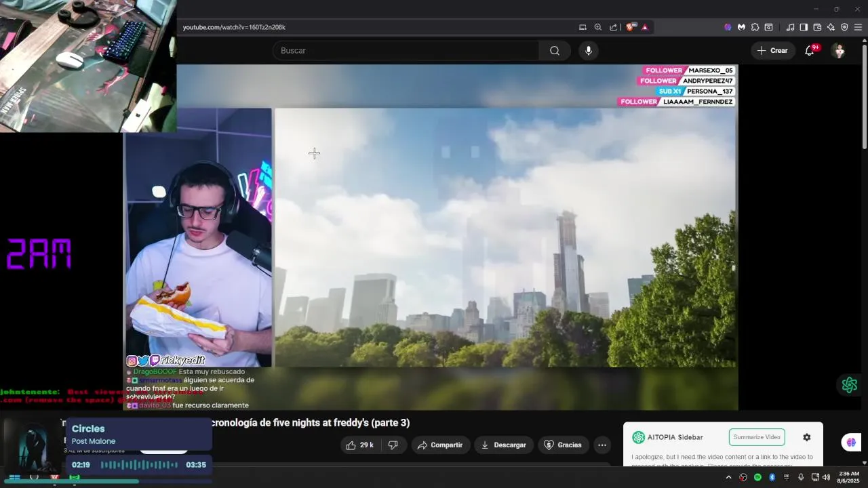
Task: Open the volume speaker tray icon
Action: (826, 477)
